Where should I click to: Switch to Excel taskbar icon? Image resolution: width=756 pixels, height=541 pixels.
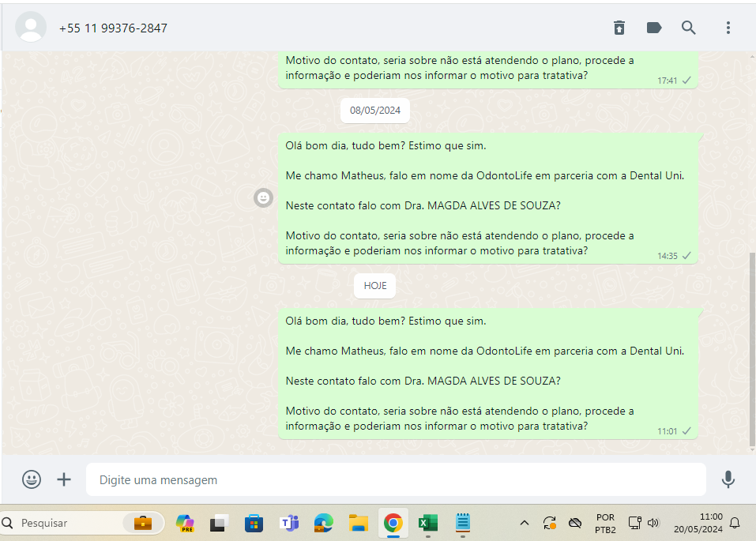pyautogui.click(x=428, y=523)
